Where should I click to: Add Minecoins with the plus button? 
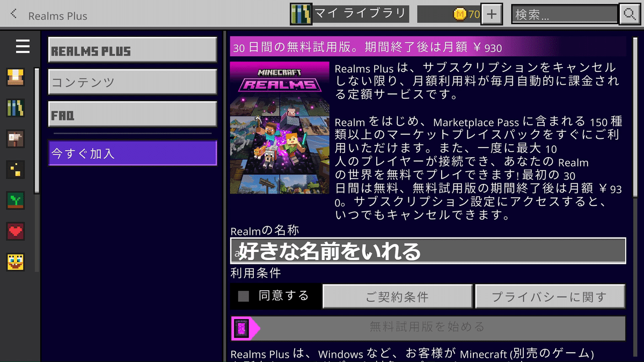(x=492, y=14)
